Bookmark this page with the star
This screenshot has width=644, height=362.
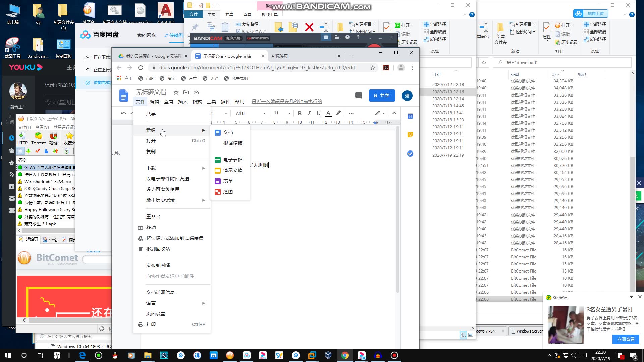point(373,68)
